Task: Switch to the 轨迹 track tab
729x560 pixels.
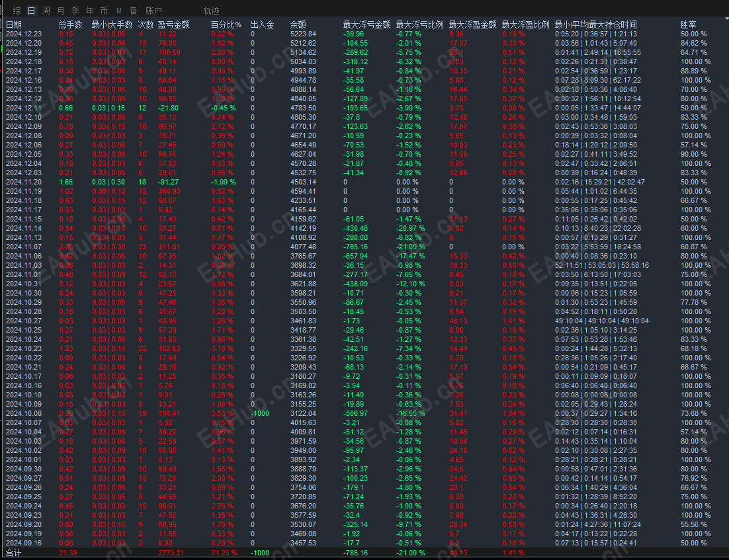Action: click(x=211, y=10)
